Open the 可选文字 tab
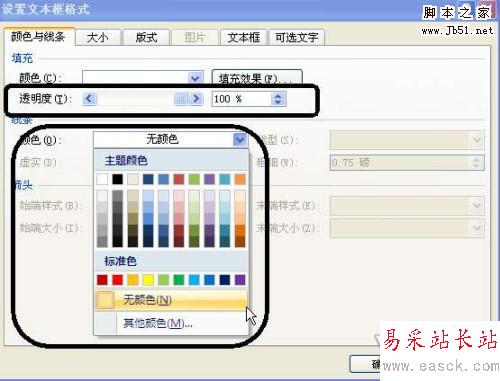The width and height of the screenshot is (500, 381). point(296,37)
